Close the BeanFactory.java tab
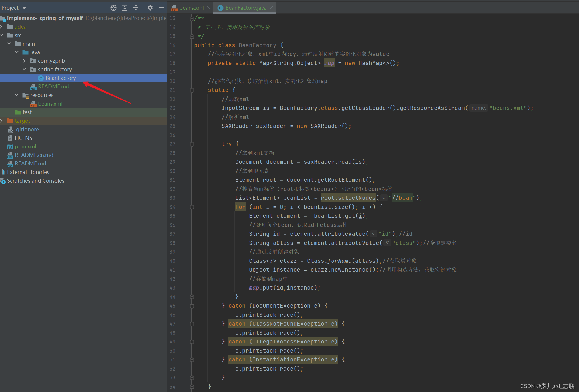579x392 pixels. click(x=271, y=8)
